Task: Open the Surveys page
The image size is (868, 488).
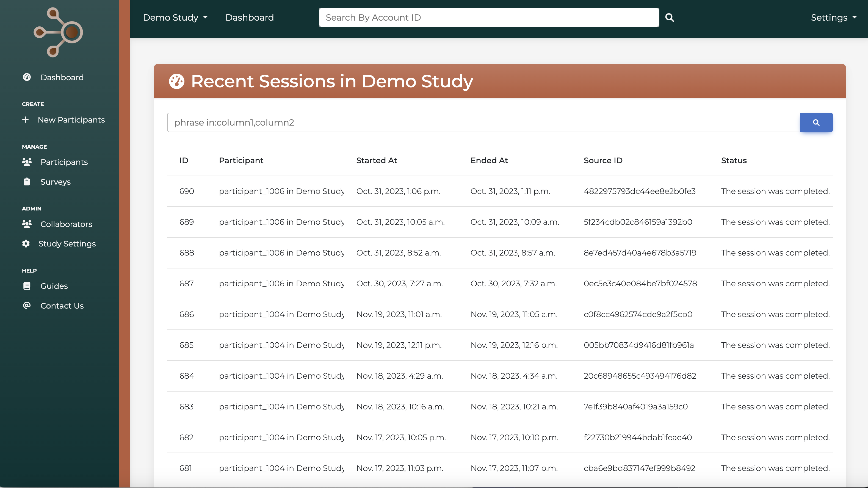Action: 56,182
